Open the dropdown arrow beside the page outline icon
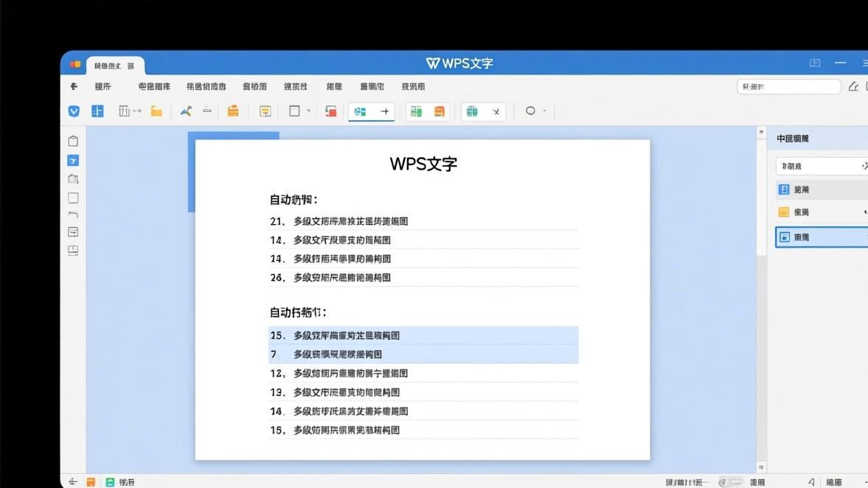This screenshot has width=868, height=488. click(x=309, y=111)
